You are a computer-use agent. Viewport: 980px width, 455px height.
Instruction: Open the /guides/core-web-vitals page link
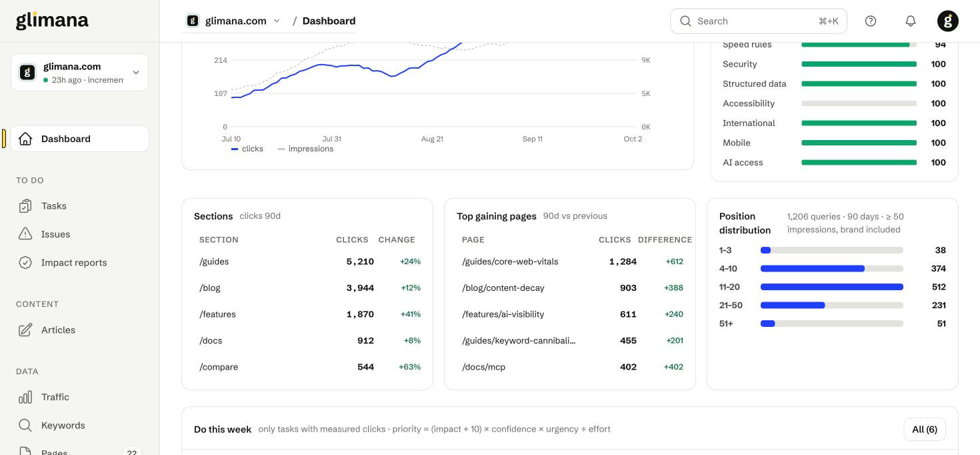[510, 262]
